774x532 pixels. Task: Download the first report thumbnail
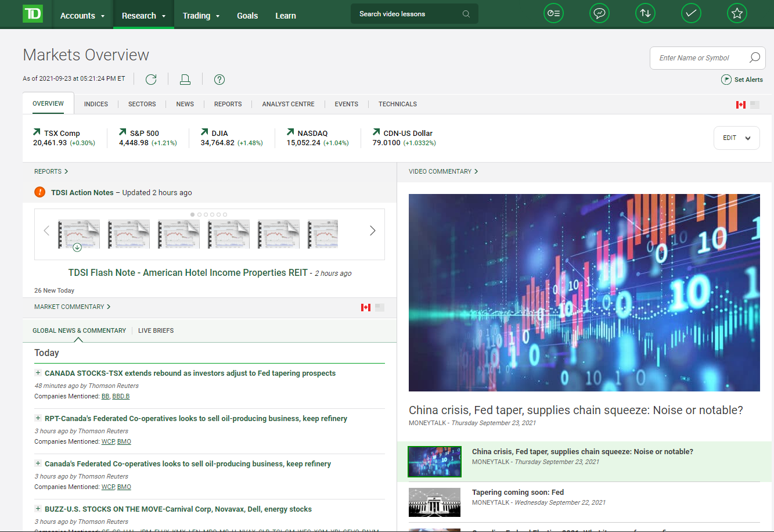tap(77, 247)
